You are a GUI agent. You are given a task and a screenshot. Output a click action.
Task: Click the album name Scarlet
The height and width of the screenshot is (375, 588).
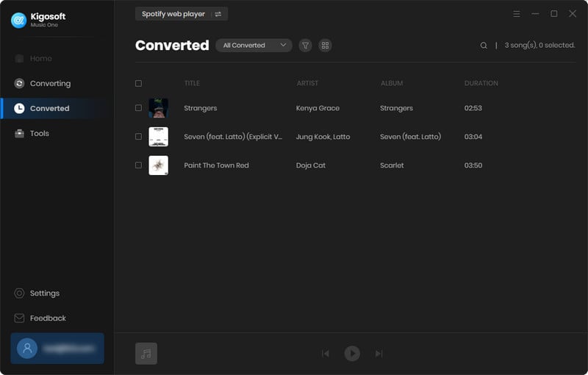392,165
